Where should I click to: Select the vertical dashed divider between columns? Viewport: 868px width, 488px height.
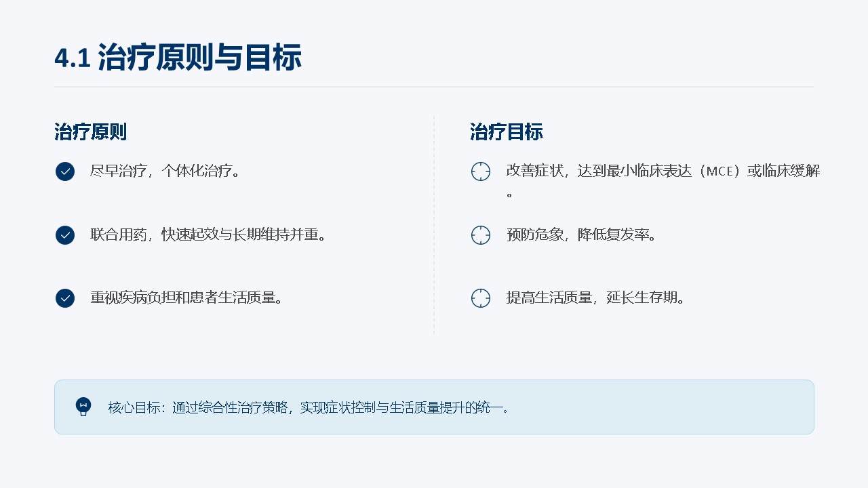pos(434,225)
